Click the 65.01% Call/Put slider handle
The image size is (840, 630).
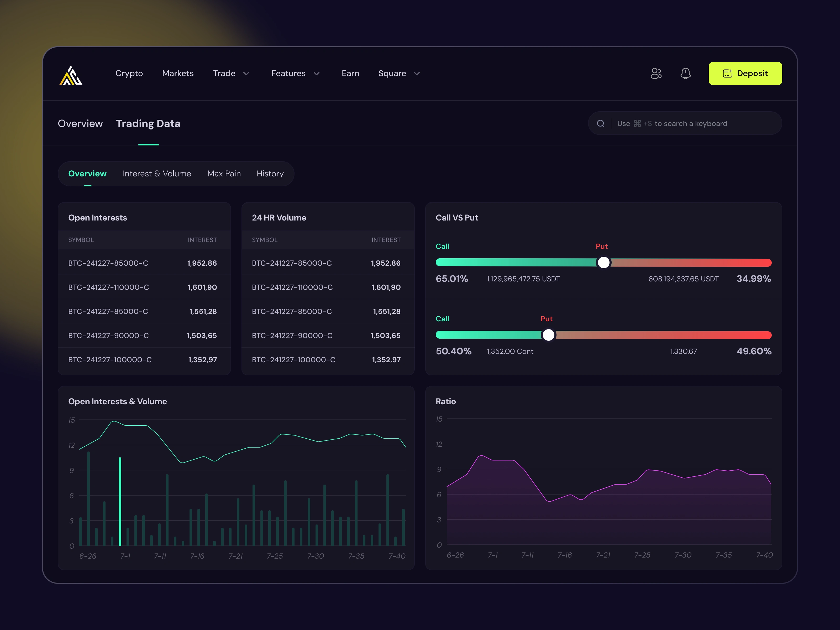pyautogui.click(x=603, y=262)
